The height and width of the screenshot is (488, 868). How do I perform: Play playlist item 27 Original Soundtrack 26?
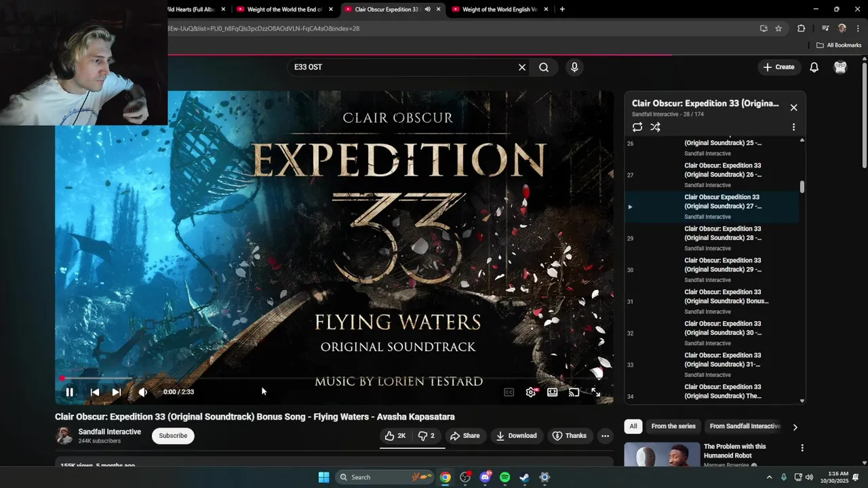[x=711, y=175]
